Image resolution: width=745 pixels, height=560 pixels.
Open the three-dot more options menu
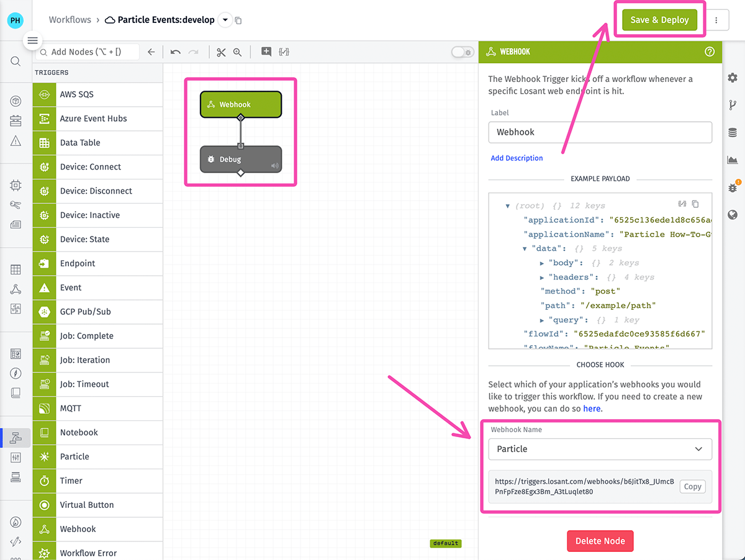tap(716, 20)
